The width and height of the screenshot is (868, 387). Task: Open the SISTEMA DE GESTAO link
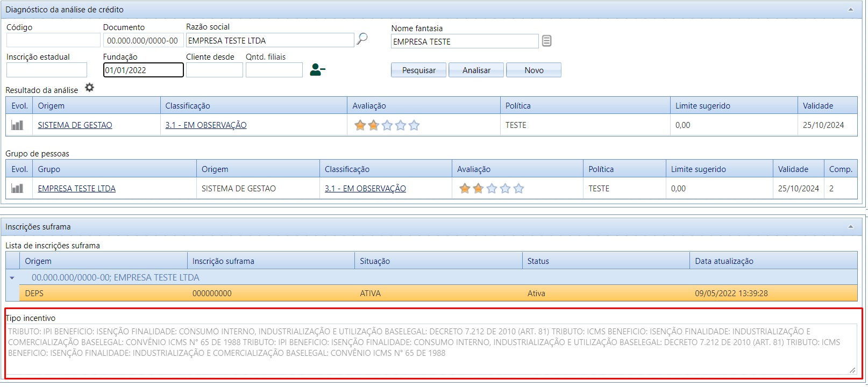click(x=75, y=125)
